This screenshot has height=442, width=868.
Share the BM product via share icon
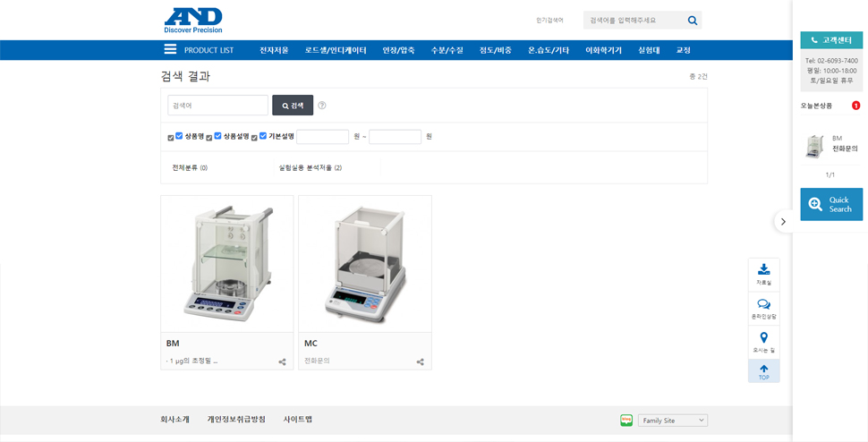[282, 361]
